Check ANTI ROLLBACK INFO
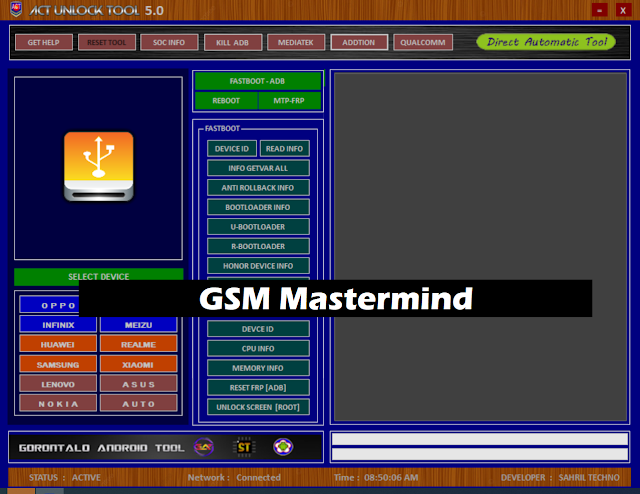The width and height of the screenshot is (640, 494). pyautogui.click(x=258, y=188)
